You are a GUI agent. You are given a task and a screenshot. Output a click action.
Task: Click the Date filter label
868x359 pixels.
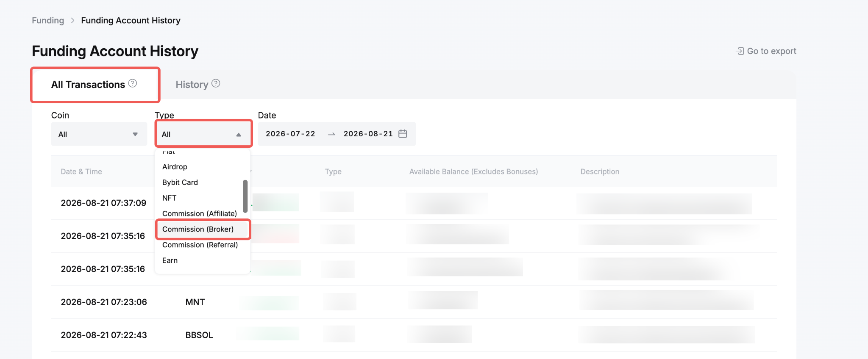coord(267,115)
